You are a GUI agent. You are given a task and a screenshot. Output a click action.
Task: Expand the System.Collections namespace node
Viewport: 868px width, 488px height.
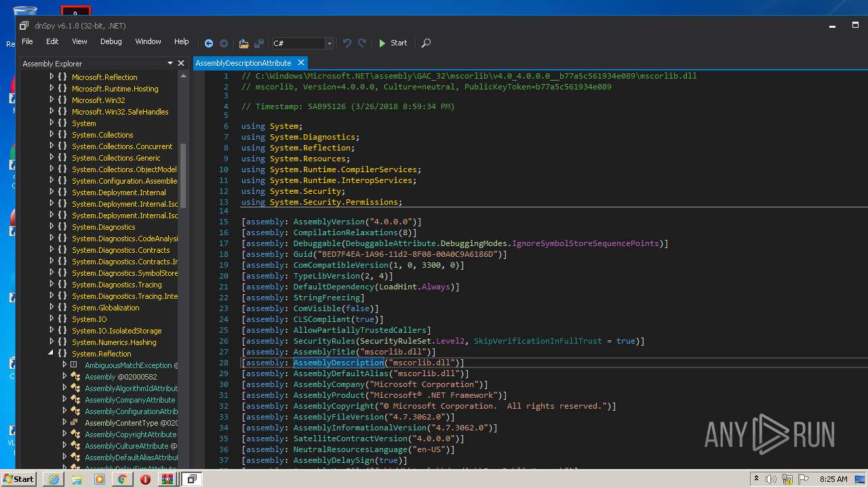[52, 135]
